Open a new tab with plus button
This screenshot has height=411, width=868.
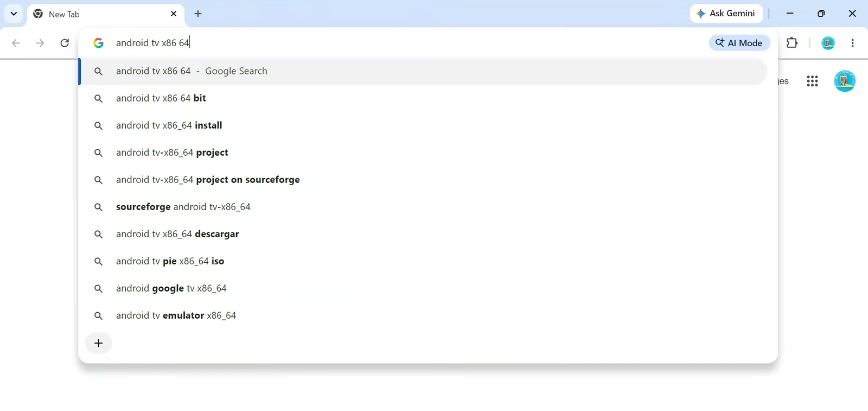pos(198,14)
